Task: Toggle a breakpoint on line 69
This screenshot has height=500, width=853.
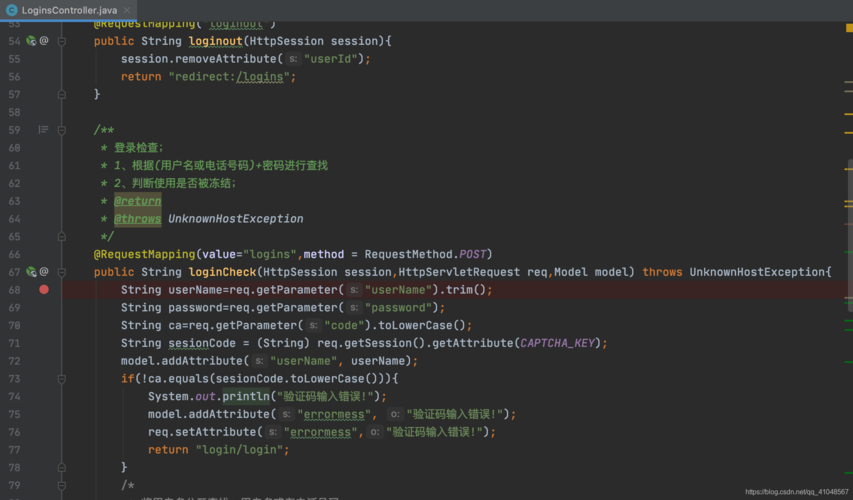Action: tap(44, 308)
